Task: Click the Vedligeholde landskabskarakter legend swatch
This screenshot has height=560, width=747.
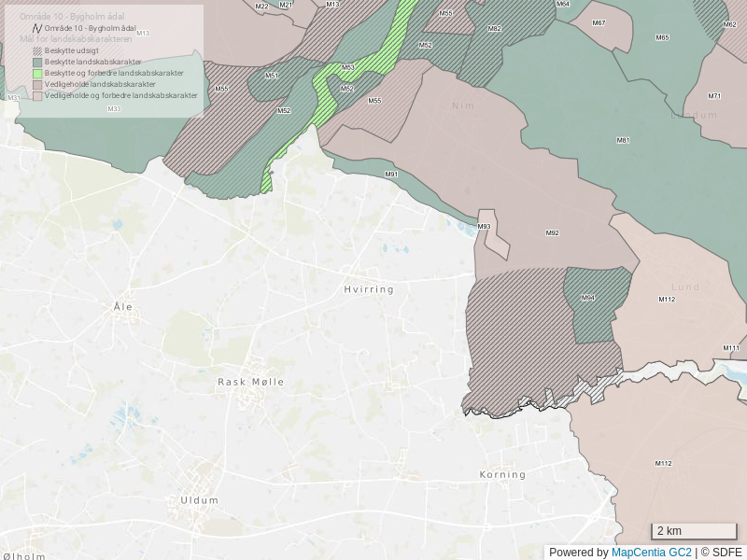Action: [x=37, y=84]
